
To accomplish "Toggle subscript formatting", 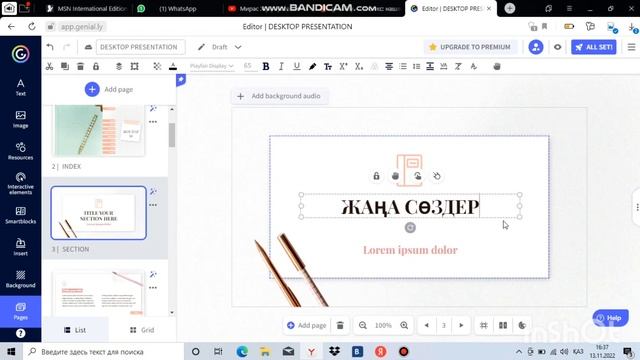I will pyautogui.click(x=359, y=66).
